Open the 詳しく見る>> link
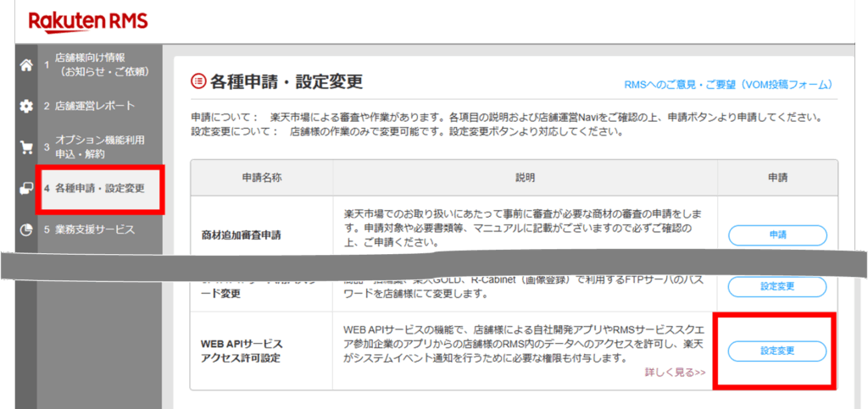 [x=676, y=373]
